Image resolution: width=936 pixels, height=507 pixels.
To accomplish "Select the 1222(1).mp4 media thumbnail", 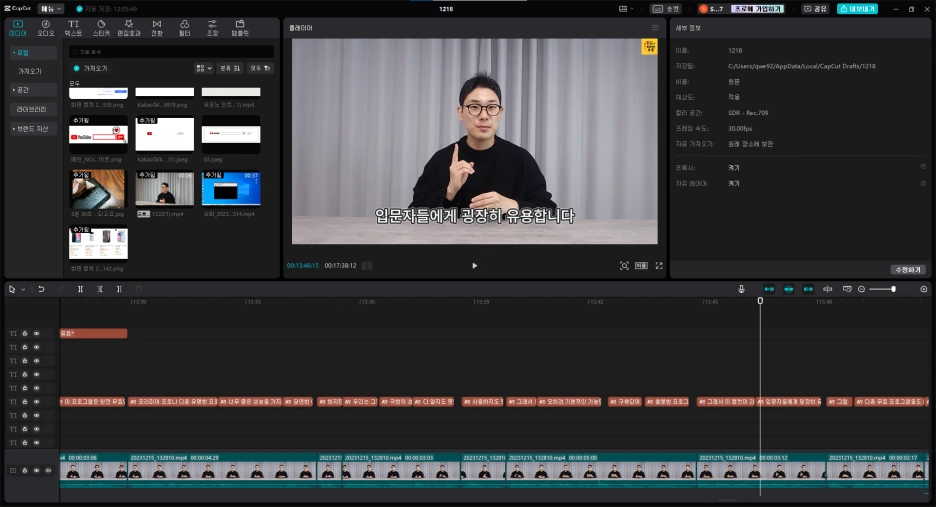I will click(x=165, y=189).
